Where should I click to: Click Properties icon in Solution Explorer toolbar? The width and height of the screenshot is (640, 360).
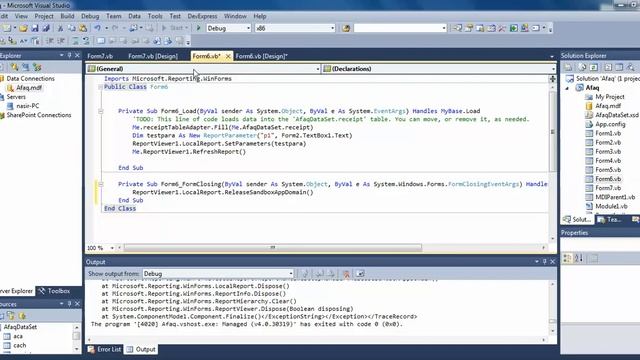click(x=568, y=67)
